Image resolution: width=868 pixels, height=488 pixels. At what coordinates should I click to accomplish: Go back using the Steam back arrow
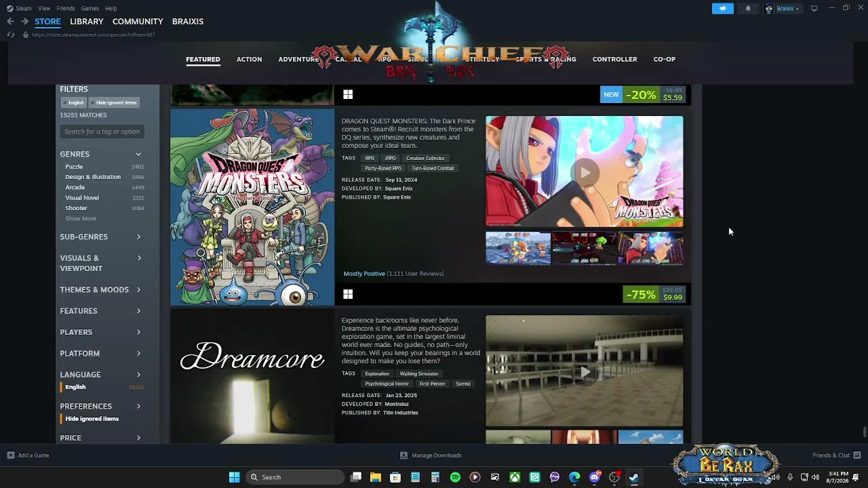[x=10, y=22]
